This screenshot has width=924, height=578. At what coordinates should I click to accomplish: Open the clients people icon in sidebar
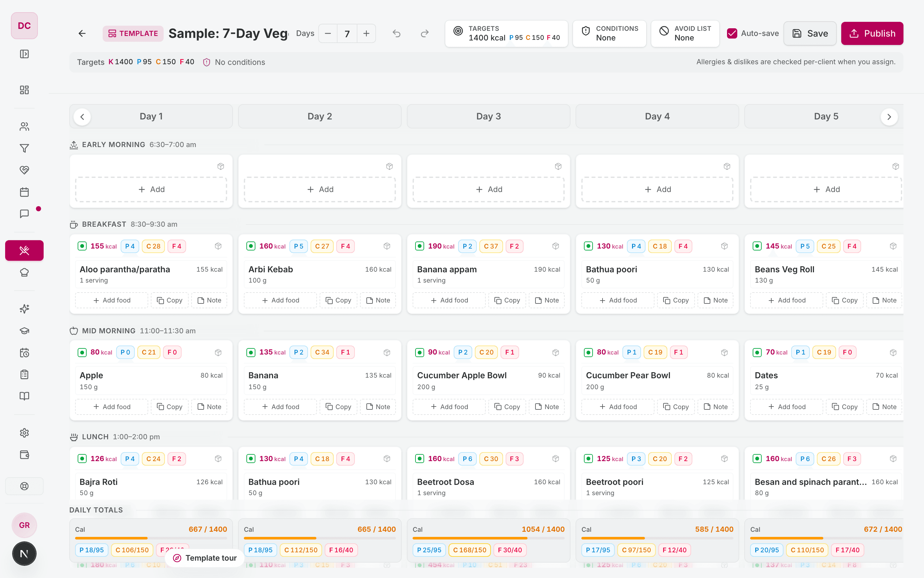click(24, 127)
